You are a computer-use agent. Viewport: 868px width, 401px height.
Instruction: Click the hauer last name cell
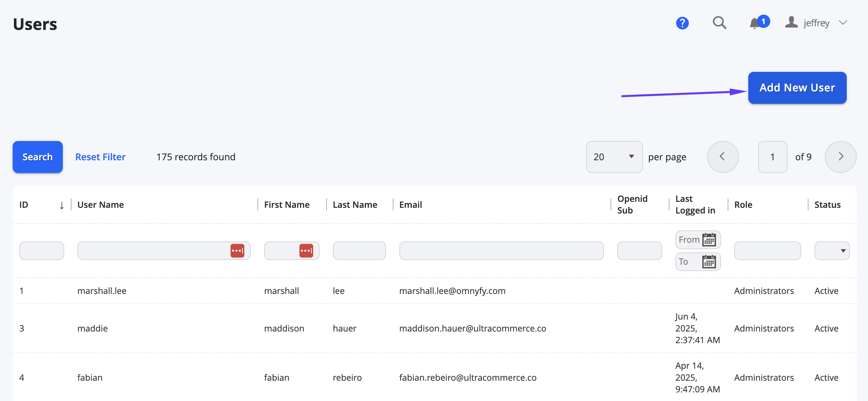pyautogui.click(x=344, y=328)
